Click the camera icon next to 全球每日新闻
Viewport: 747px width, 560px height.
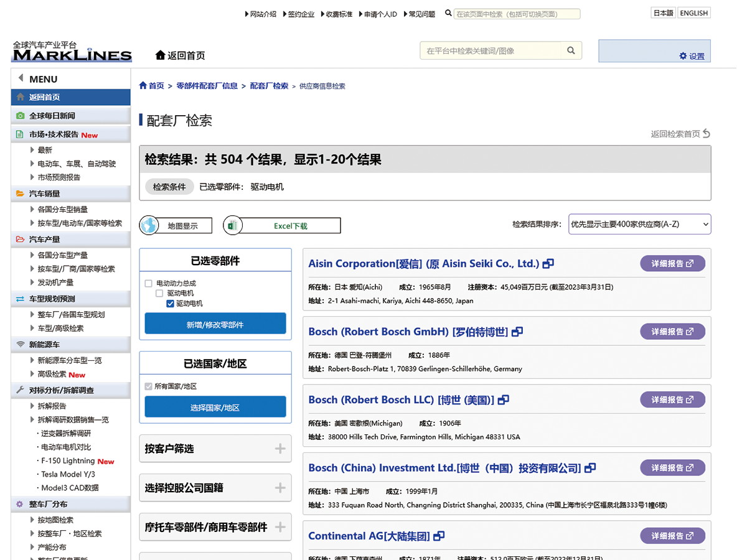point(21,116)
